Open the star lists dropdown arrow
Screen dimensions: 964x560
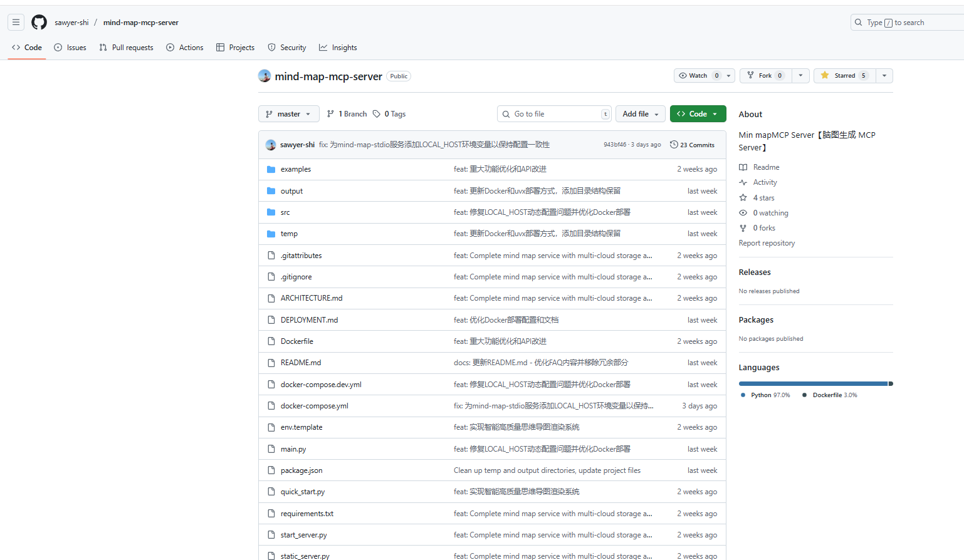[x=884, y=76]
